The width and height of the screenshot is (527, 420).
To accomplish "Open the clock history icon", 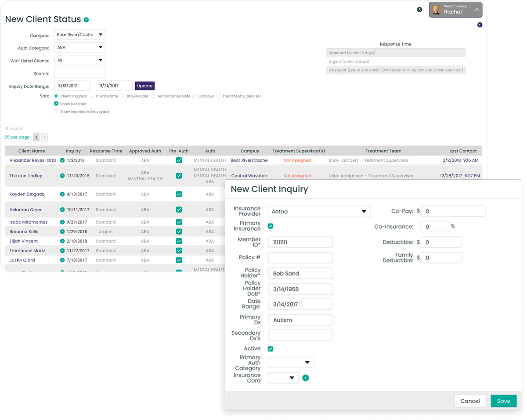I will click(x=419, y=10).
